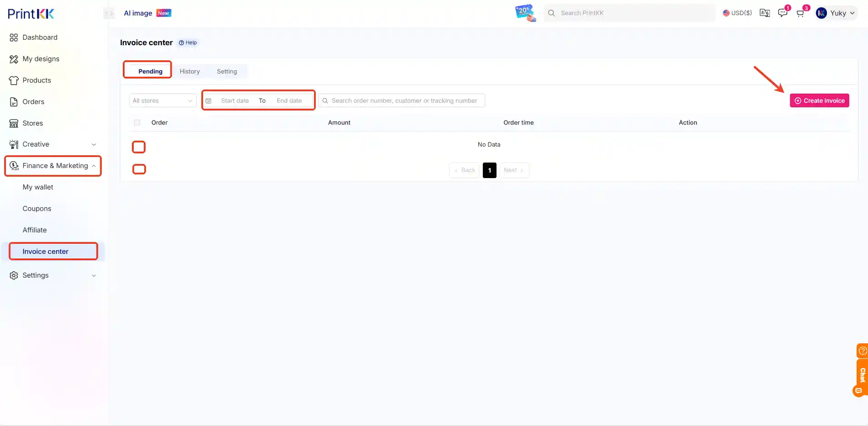Check the second empty checkbox in the list
The image size is (868, 426).
tap(139, 168)
